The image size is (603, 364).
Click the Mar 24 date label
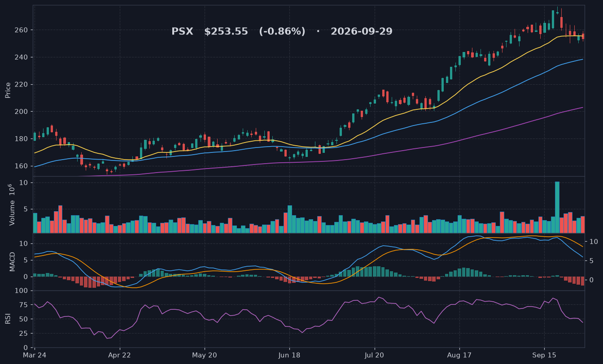[35, 355]
